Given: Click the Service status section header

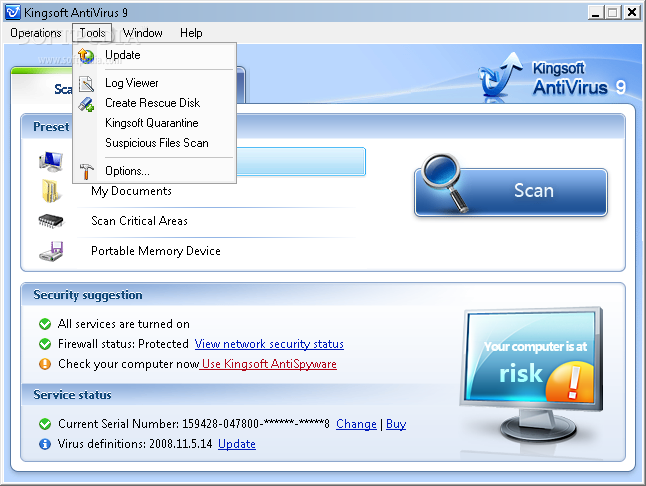Looking at the screenshot, I should click(x=72, y=395).
